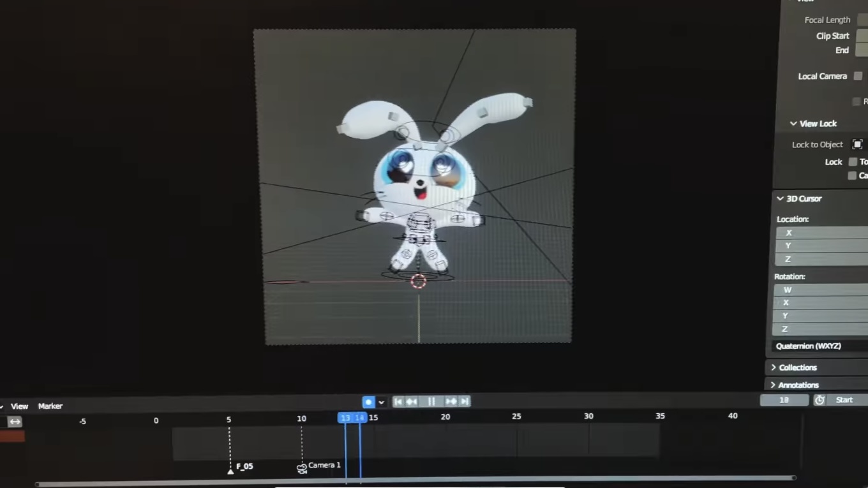
Task: Jump to the previous keyframe
Action: [x=412, y=401]
